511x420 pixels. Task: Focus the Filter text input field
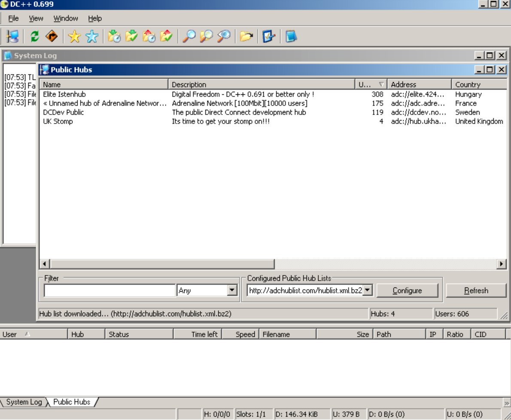109,290
